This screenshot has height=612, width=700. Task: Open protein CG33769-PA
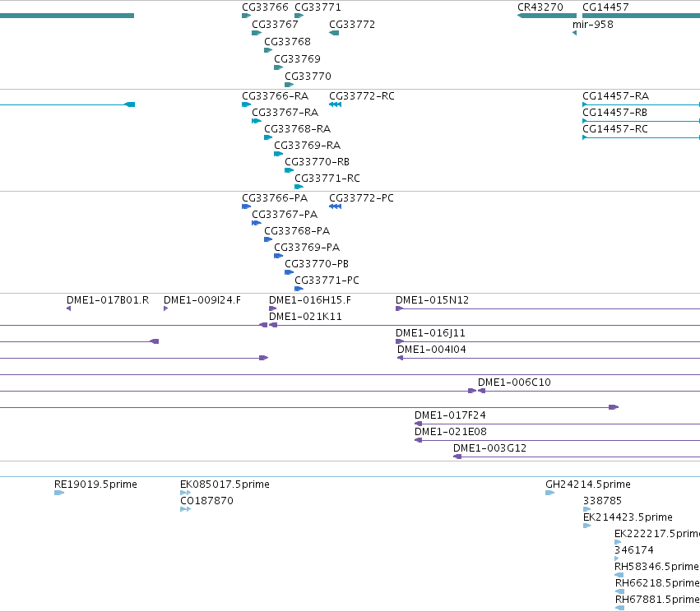(x=307, y=248)
